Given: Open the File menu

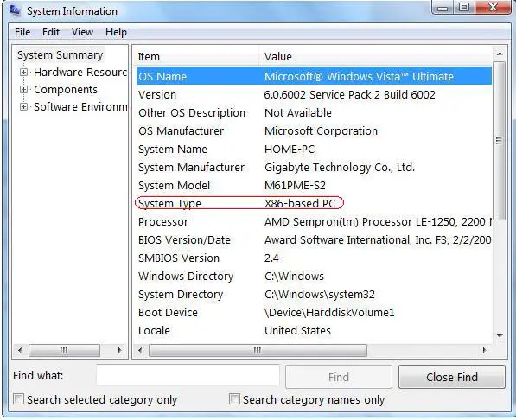Looking at the screenshot, I should click(x=22, y=32).
